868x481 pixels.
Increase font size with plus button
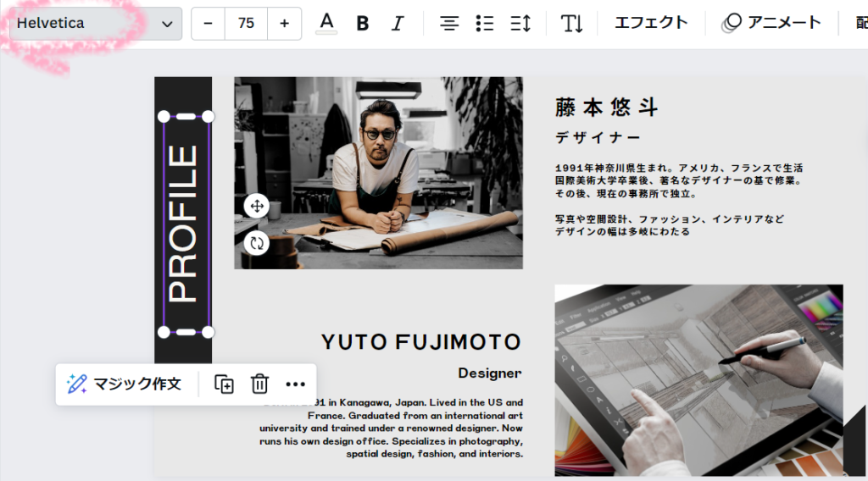coord(285,23)
